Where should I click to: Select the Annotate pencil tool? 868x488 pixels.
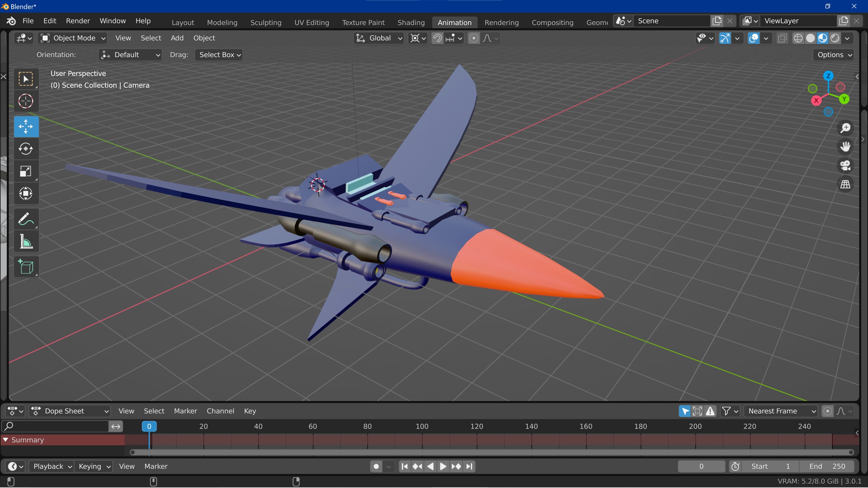(26, 219)
